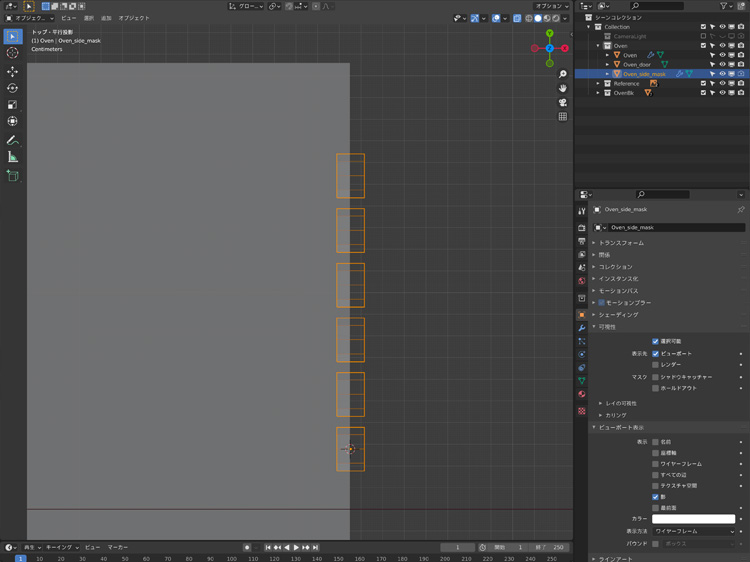Enable the ワイヤーフレーム display checkbox
This screenshot has height=562, width=750.
(656, 464)
